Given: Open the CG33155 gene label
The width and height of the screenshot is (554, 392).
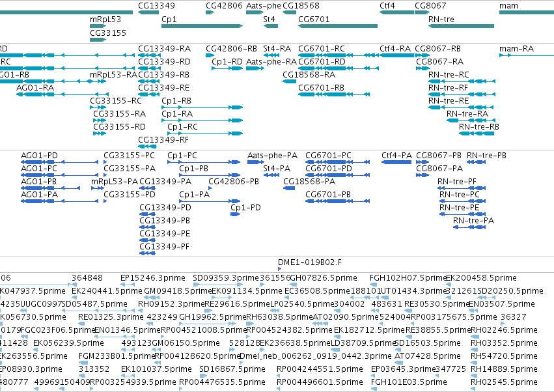Looking at the screenshot, I should pos(108,33).
